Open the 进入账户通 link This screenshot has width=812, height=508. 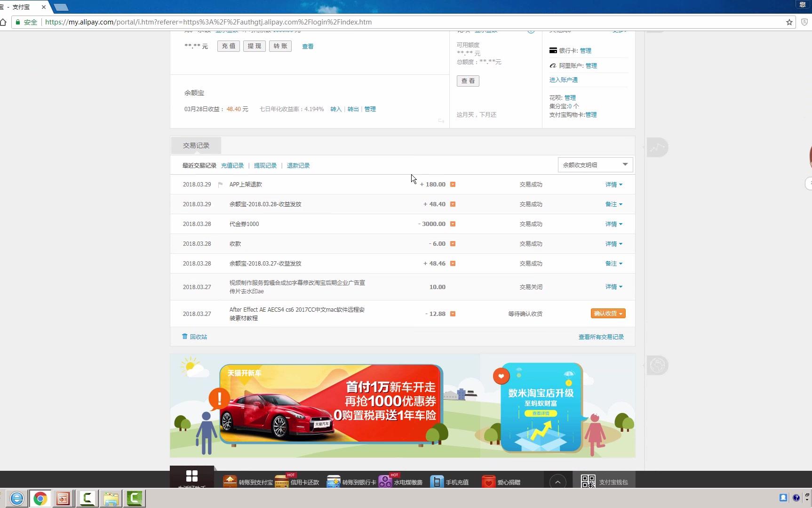pyautogui.click(x=564, y=80)
